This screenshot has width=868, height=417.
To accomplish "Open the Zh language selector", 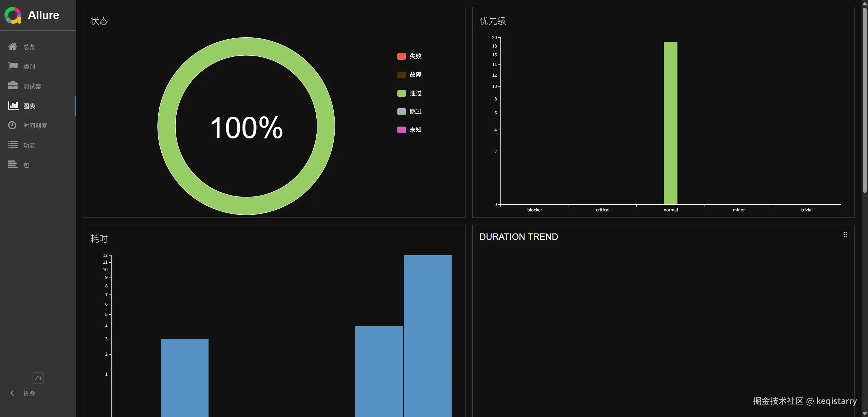I will (38, 378).
